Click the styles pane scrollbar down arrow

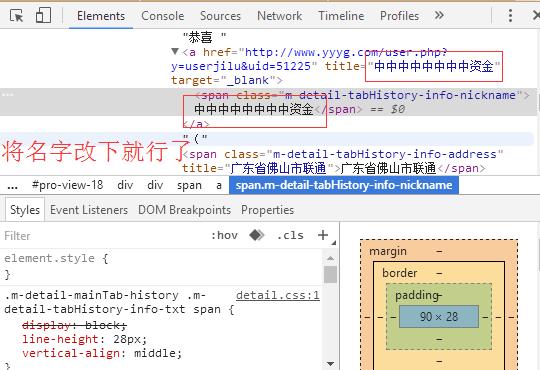(x=330, y=363)
